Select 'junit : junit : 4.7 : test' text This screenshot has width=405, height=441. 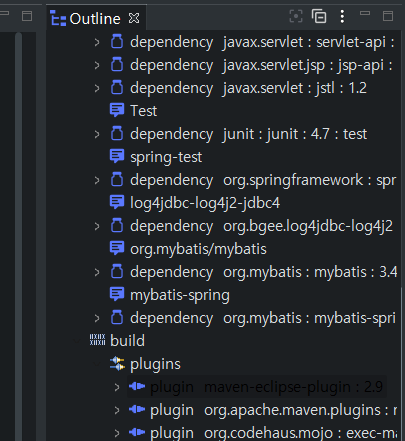pos(295,134)
